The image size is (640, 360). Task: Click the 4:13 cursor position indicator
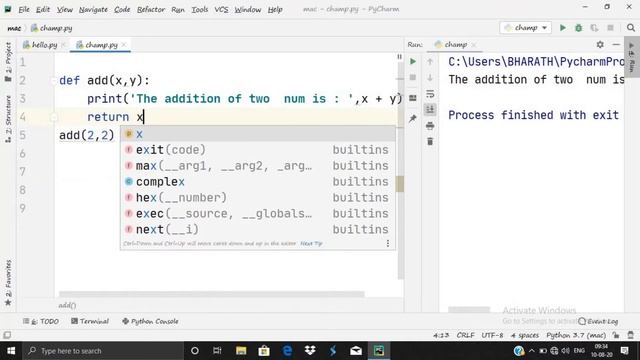[441, 335]
